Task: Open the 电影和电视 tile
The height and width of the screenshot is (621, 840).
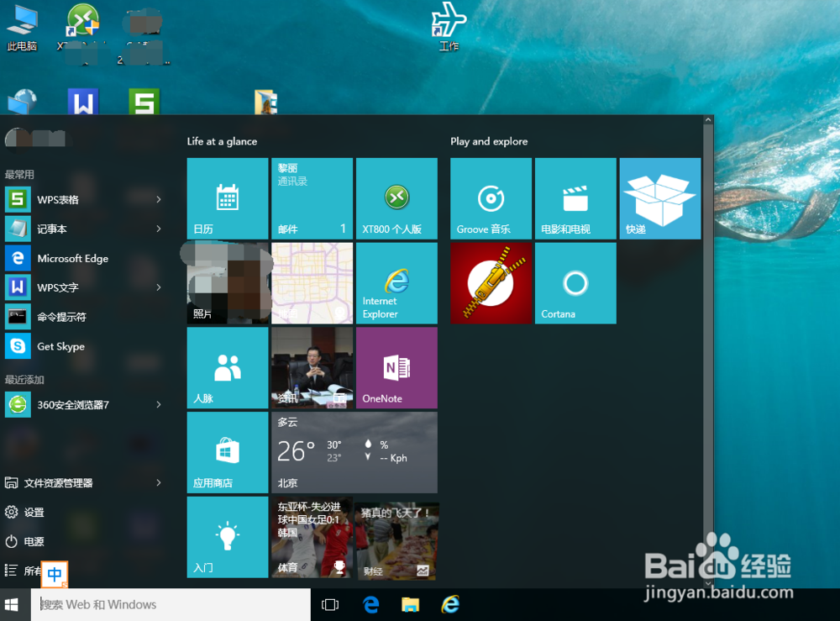Action: pyautogui.click(x=575, y=198)
